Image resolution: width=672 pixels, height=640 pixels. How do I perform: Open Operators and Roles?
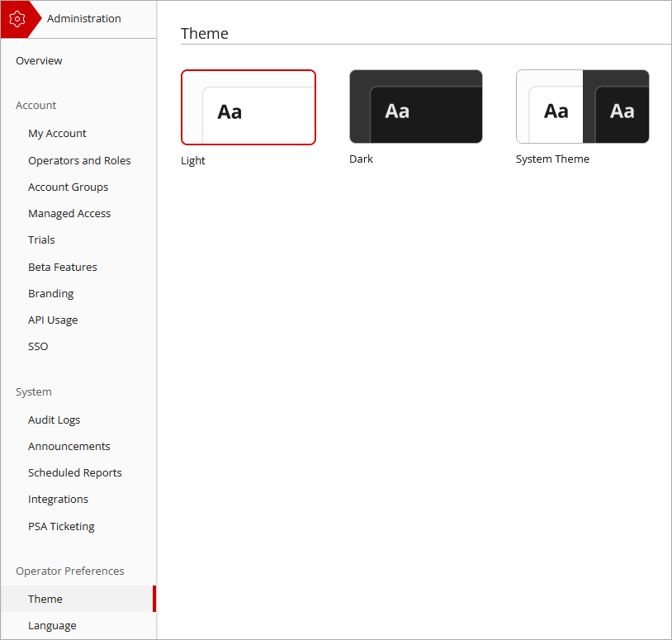coord(79,160)
